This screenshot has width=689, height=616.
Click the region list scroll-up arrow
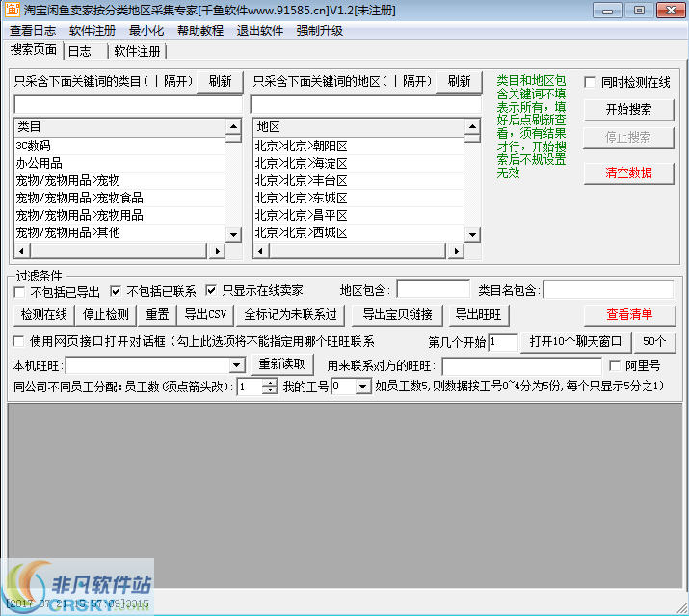[472, 126]
